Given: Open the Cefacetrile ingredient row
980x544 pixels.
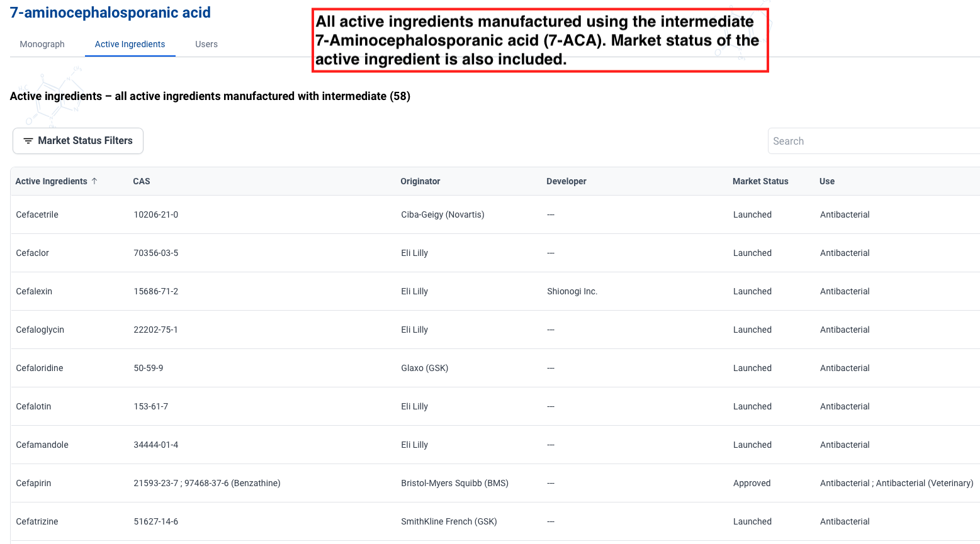Looking at the screenshot, I should coord(37,214).
